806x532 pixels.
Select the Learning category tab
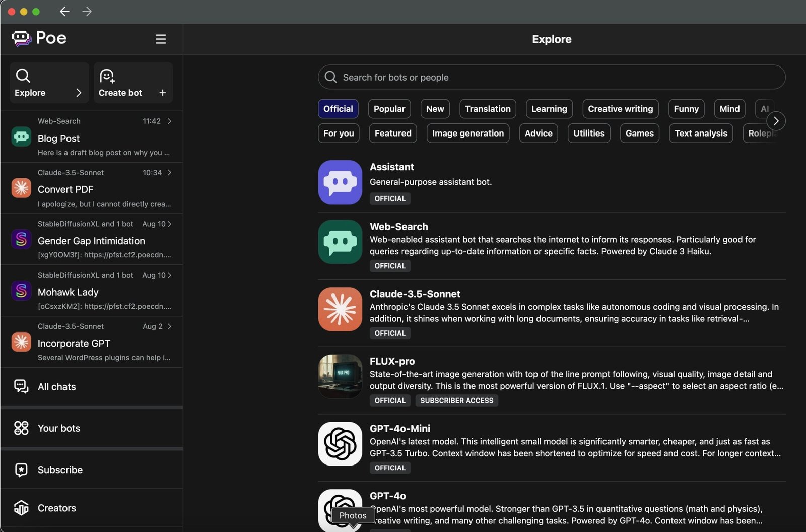pos(549,109)
